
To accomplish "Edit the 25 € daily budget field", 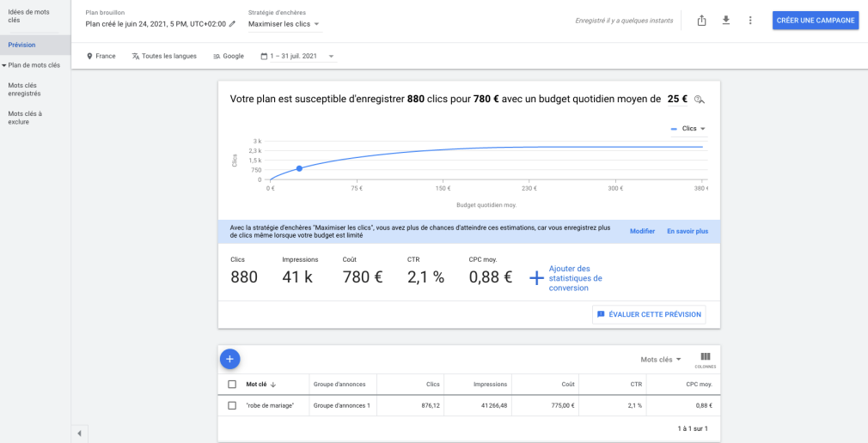I will click(677, 99).
